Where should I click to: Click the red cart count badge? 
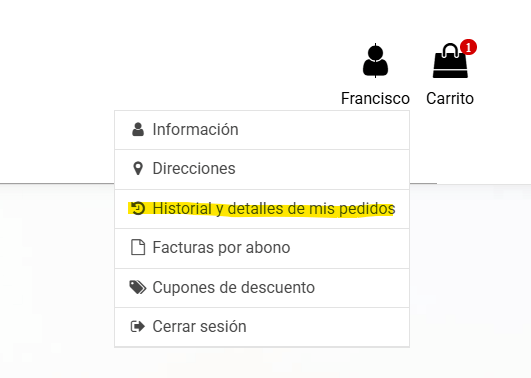tap(468, 47)
